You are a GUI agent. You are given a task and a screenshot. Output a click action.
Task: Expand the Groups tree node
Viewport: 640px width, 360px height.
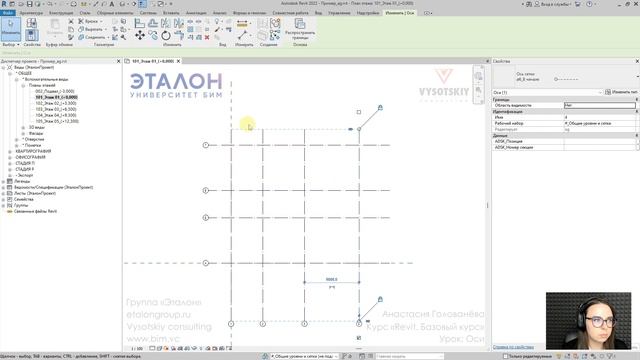[3, 206]
